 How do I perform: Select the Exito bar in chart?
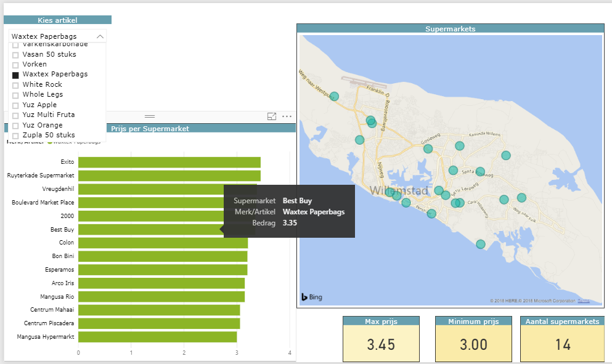point(169,163)
